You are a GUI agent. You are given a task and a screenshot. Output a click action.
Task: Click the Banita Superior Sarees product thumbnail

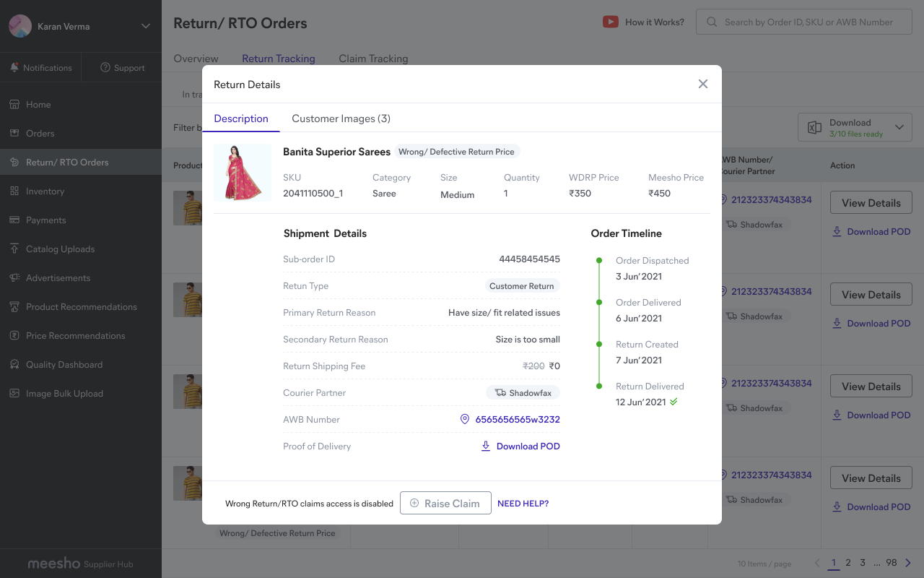coord(243,173)
